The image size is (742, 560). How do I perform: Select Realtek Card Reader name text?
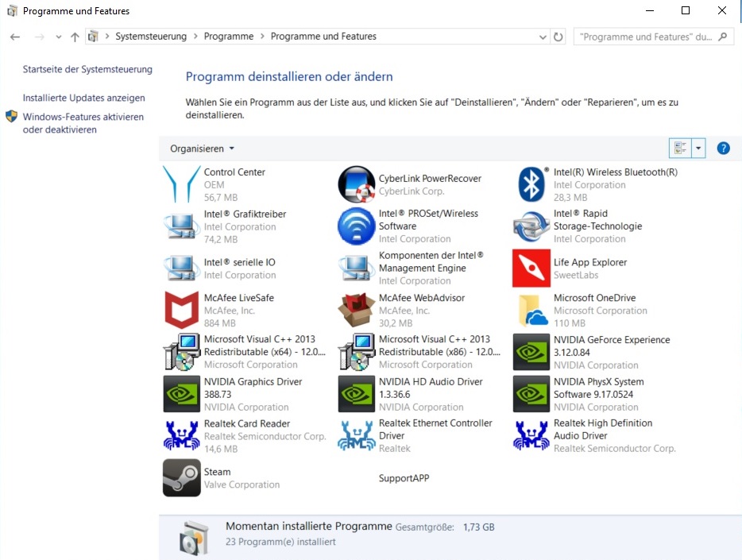[x=246, y=423]
